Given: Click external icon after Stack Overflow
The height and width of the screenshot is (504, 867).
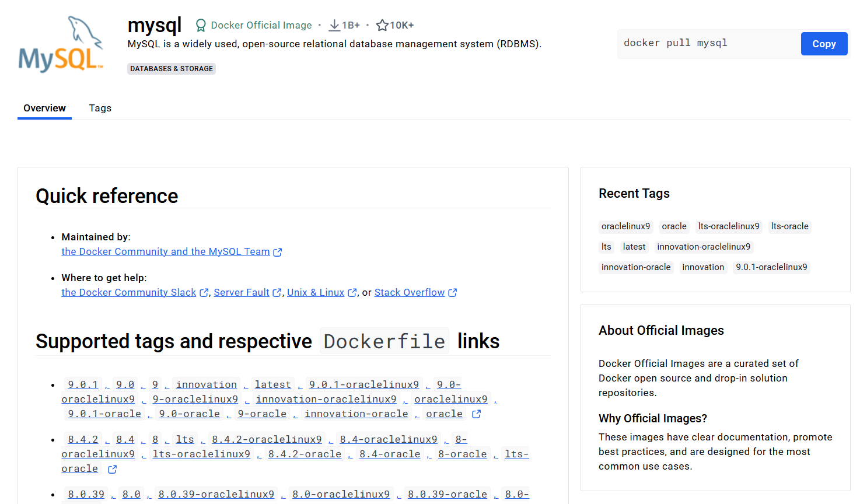Looking at the screenshot, I should (x=453, y=293).
